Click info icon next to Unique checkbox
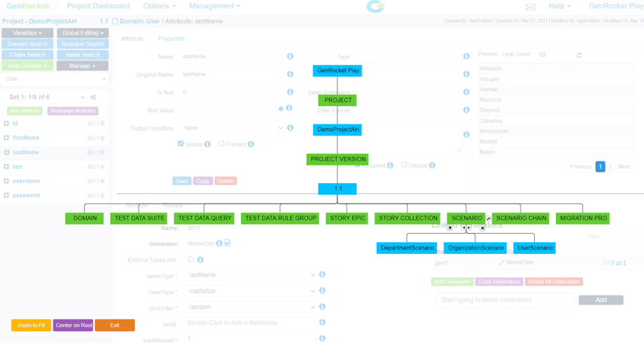Viewport: 644px width, 343px height. pos(432,165)
